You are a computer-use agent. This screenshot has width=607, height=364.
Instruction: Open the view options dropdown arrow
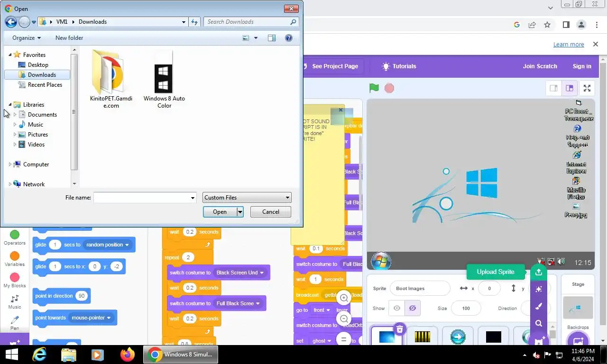tap(256, 38)
